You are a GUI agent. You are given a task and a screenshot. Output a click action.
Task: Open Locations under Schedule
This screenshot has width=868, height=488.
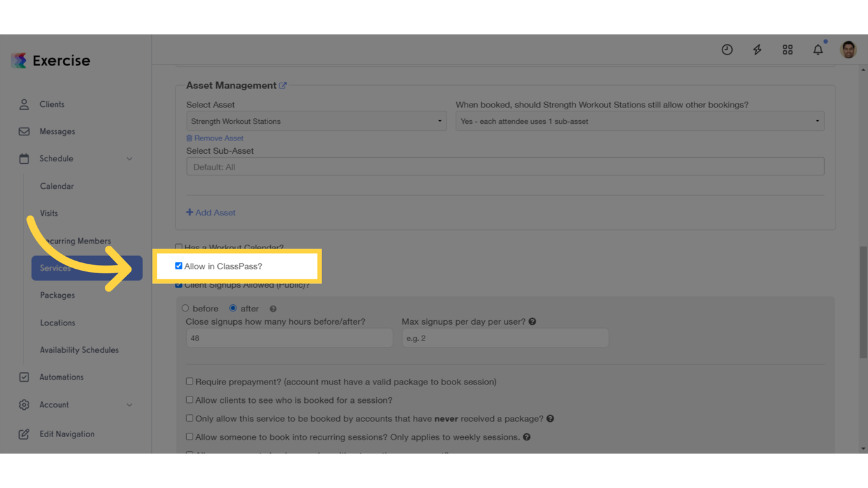(x=57, y=323)
